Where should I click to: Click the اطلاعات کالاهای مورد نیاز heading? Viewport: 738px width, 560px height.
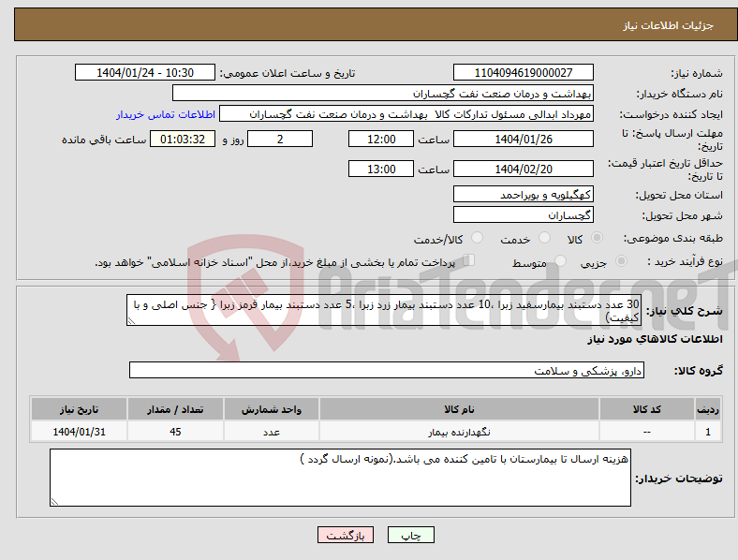tap(655, 339)
